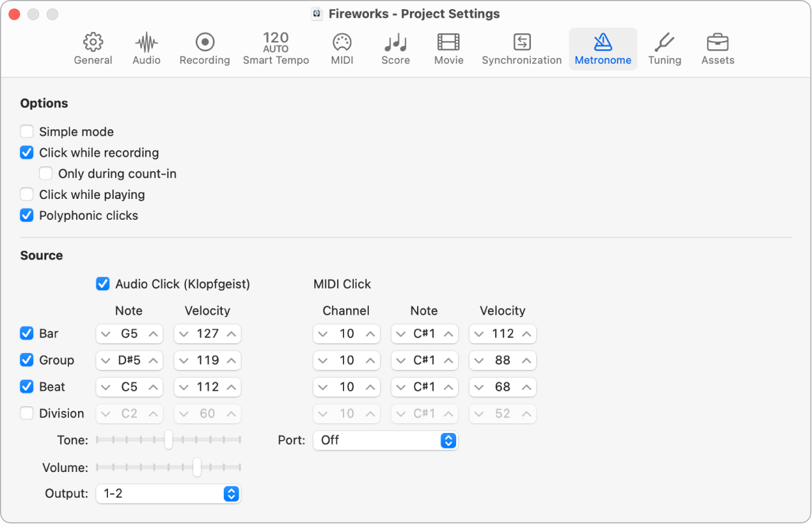The image size is (812, 524).
Task: Open the General settings icon
Action: tap(92, 48)
